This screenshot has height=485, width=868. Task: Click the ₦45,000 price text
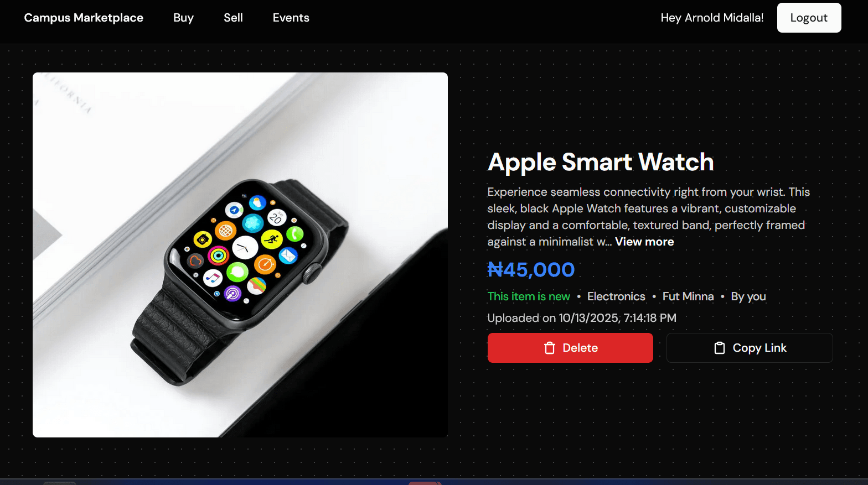coord(531,270)
